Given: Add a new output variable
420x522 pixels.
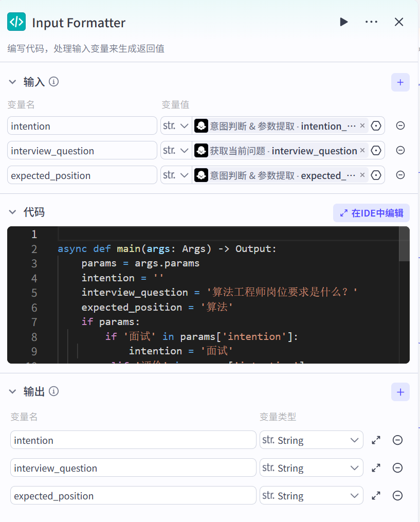Looking at the screenshot, I should [x=400, y=392].
